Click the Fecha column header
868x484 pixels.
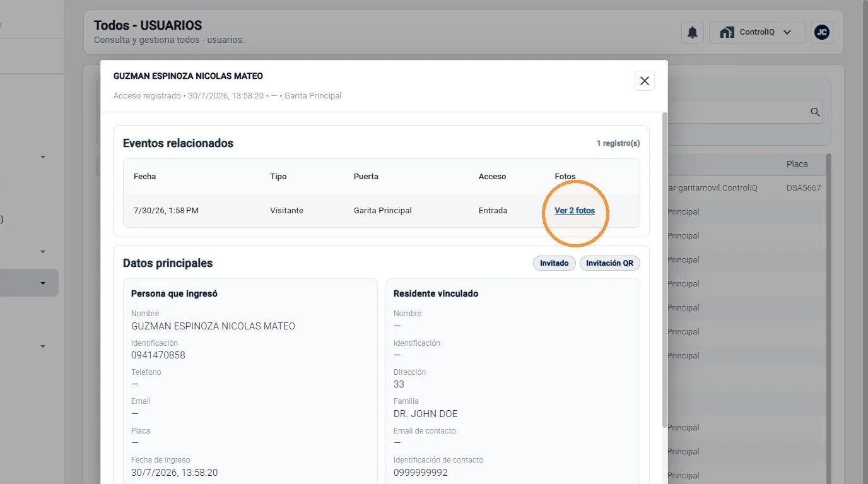tap(144, 177)
